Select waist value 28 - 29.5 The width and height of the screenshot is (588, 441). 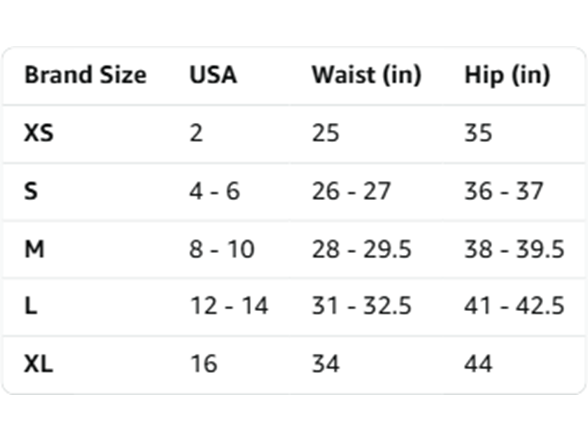[x=362, y=249]
